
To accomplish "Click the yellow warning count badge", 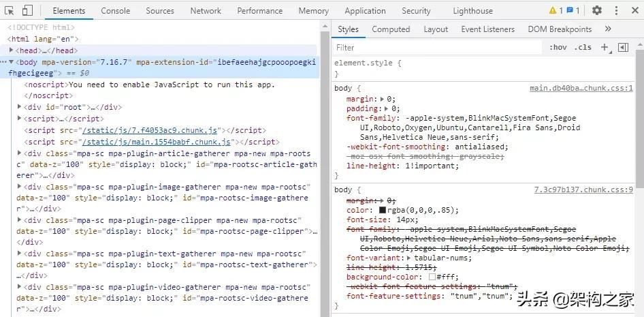I will 556,10.
